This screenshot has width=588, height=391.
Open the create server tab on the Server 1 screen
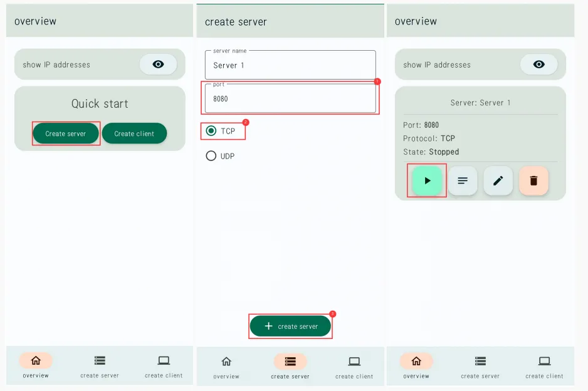click(480, 366)
